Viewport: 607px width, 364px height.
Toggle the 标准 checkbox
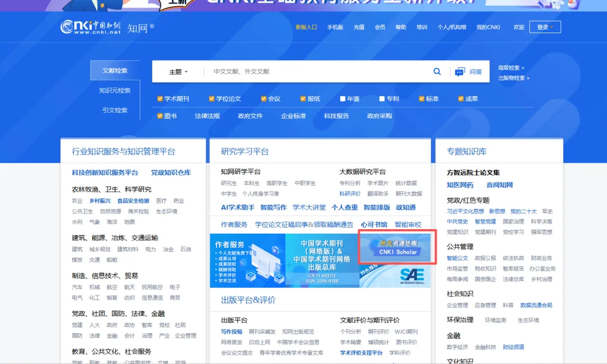coord(422,99)
